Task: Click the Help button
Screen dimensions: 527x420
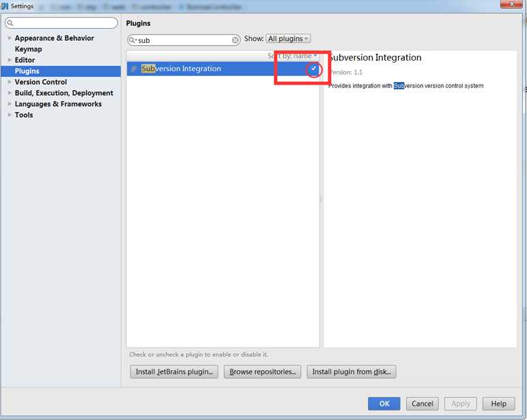Action: 499,404
